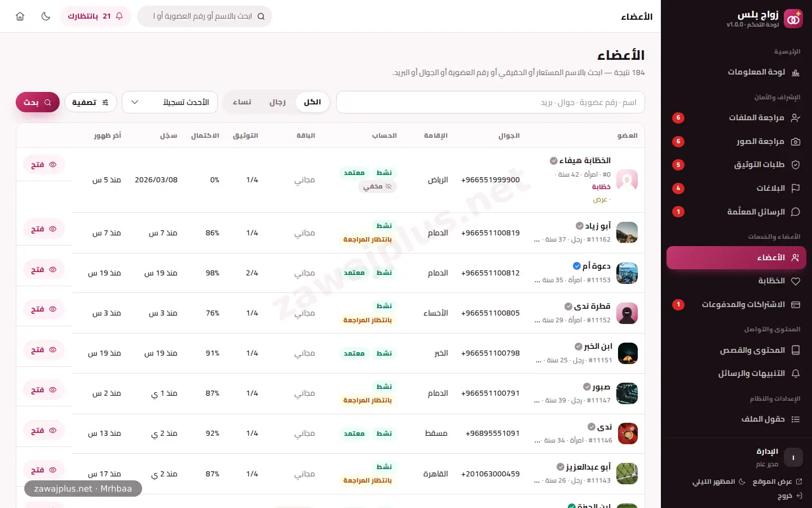812x508 pixels.
Task: Open صبور member via فتح
Action: 44,390
